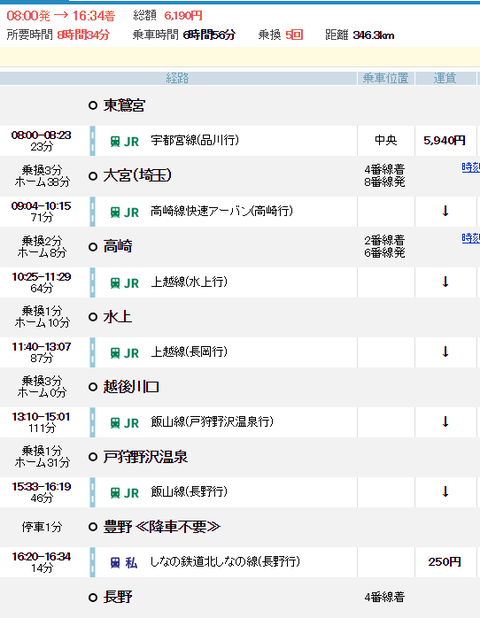The width and height of the screenshot is (480, 618).
Task: Click the 2番線着 6番線発 platform info
Action: (x=385, y=247)
